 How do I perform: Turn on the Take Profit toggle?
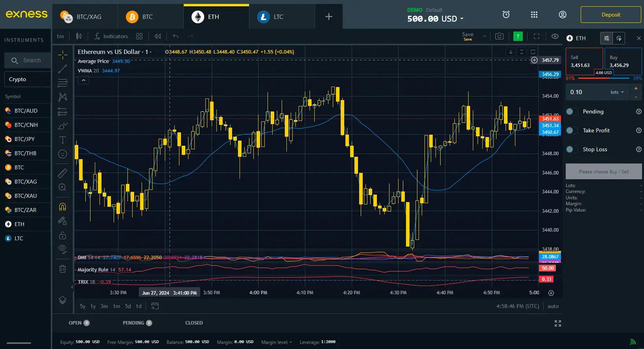click(571, 130)
